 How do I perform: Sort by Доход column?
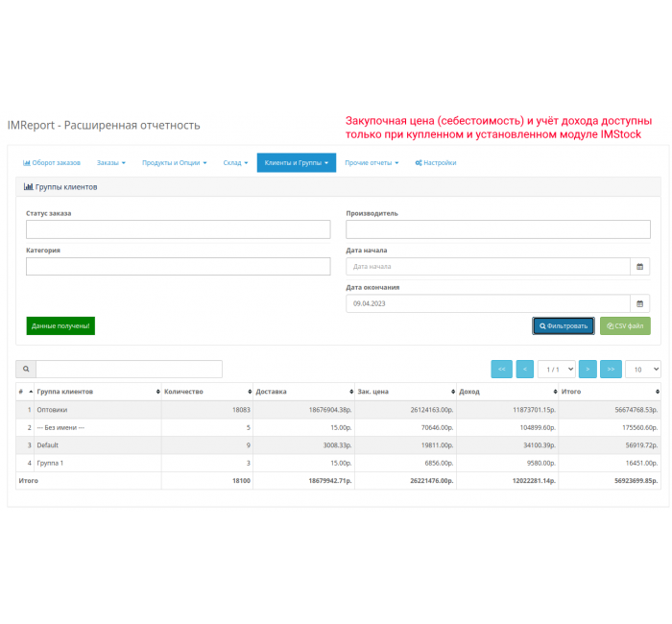508,392
